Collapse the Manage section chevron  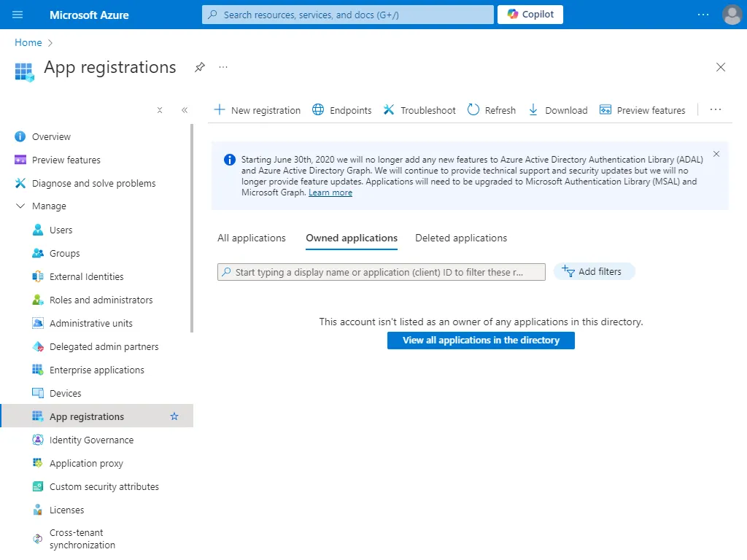click(20, 206)
